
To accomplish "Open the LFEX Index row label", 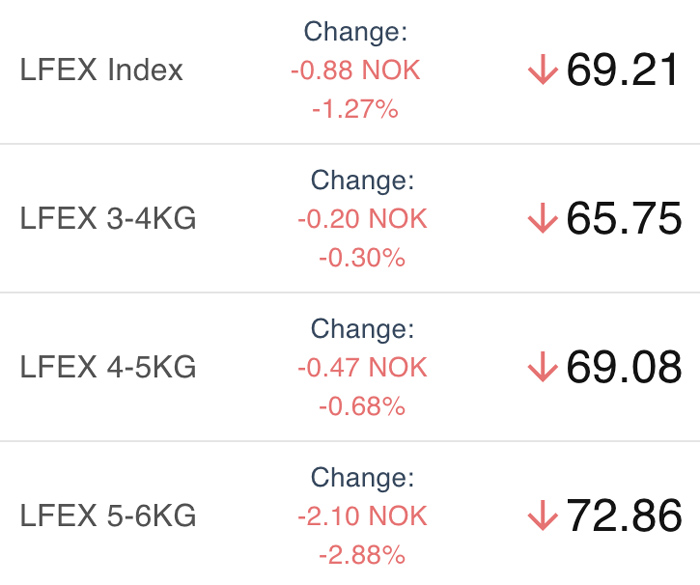I will coord(101,71).
